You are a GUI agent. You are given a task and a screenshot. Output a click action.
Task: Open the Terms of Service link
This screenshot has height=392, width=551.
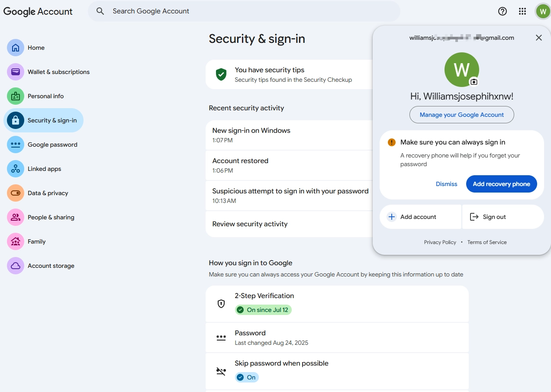pos(487,242)
